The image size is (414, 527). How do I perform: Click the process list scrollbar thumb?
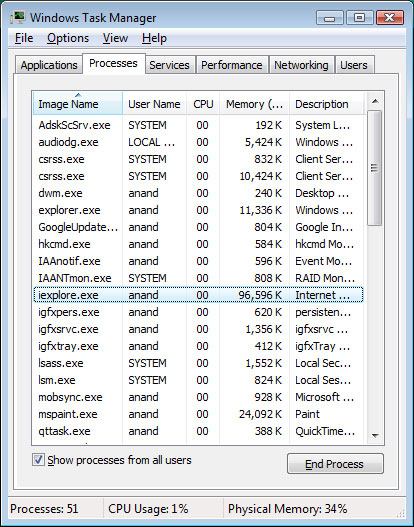pyautogui.click(x=375, y=168)
